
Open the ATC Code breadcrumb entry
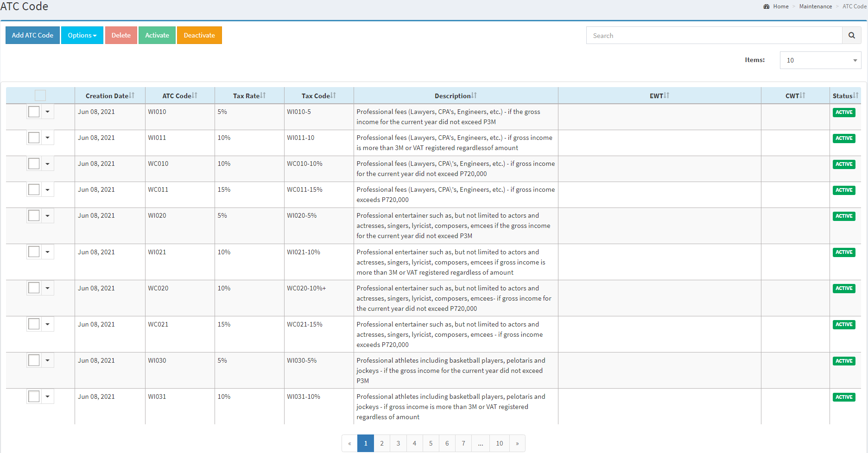click(854, 6)
